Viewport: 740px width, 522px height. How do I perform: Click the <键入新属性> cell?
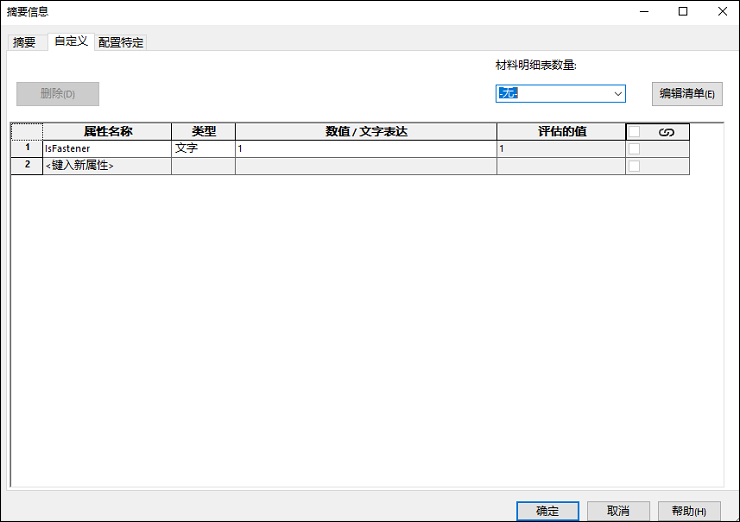pyautogui.click(x=106, y=166)
